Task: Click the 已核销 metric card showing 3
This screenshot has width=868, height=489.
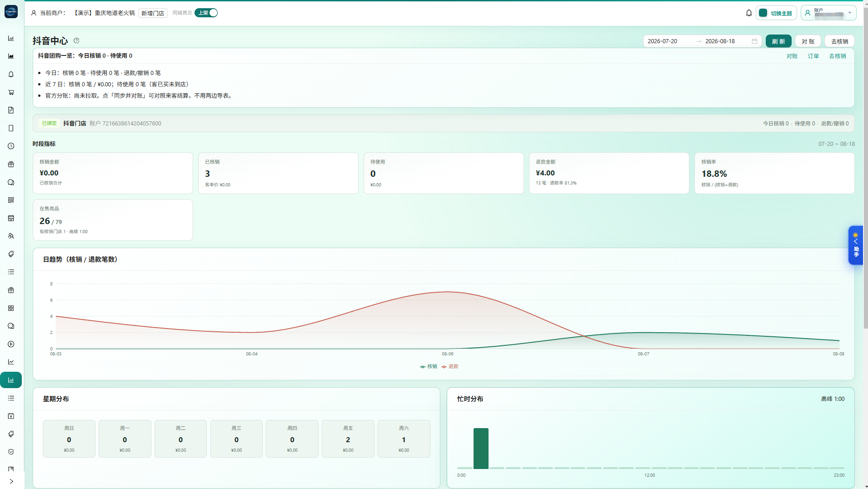Action: click(x=278, y=173)
